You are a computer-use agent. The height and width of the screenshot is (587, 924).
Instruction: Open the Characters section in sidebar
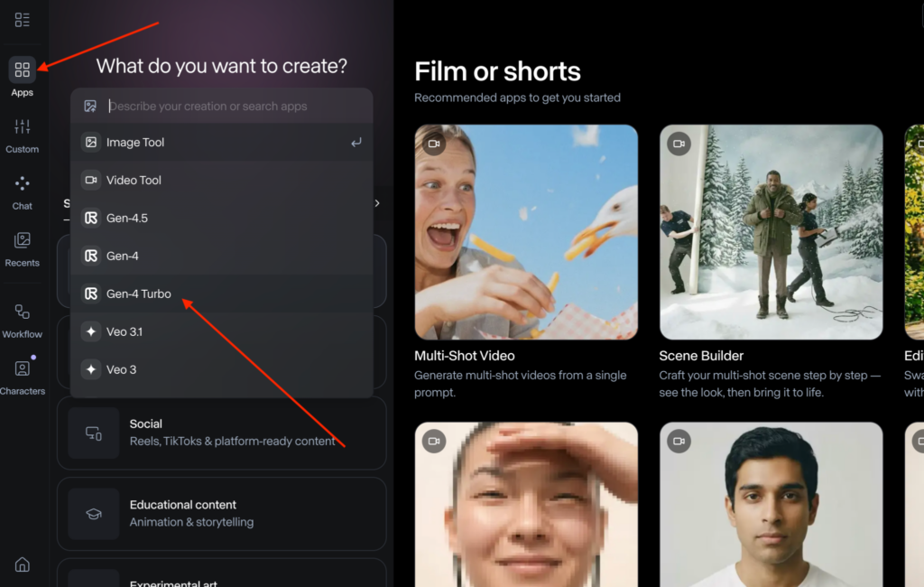pos(23,377)
